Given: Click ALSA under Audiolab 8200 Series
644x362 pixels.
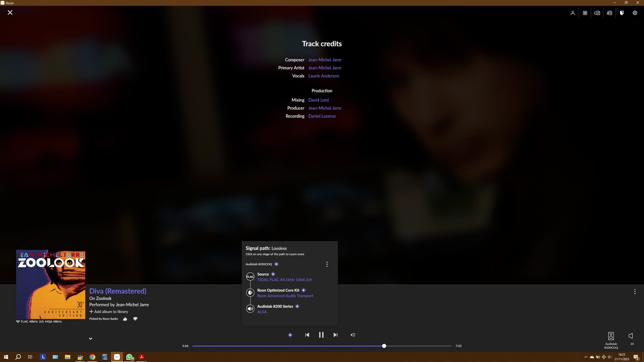Looking at the screenshot, I should coord(262,312).
